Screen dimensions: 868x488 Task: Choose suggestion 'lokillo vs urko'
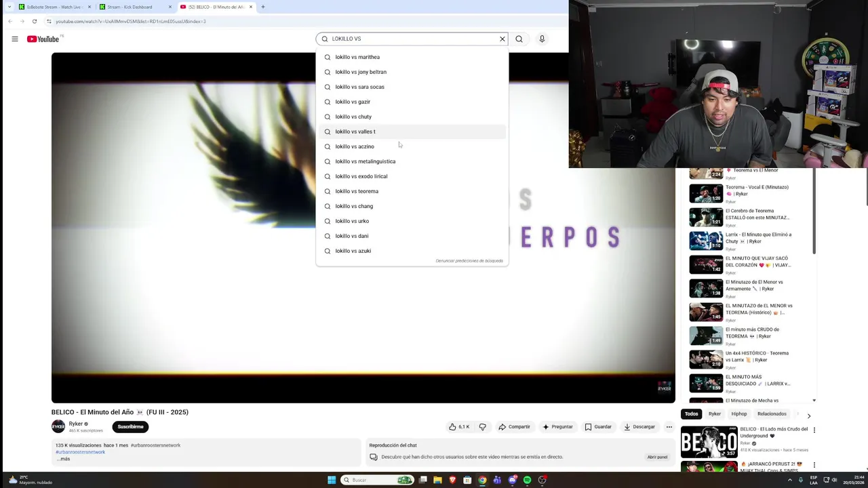(x=412, y=221)
